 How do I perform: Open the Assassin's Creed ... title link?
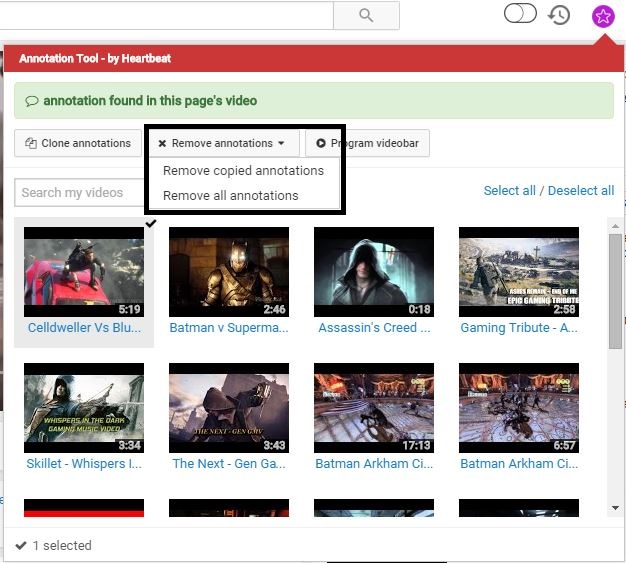point(374,327)
